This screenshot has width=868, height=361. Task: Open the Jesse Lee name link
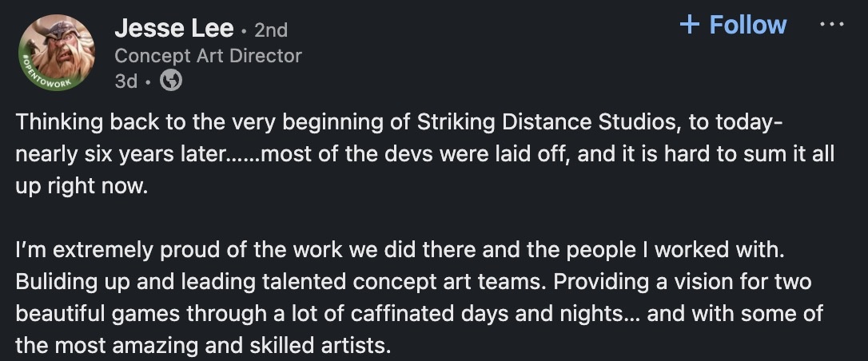click(174, 29)
